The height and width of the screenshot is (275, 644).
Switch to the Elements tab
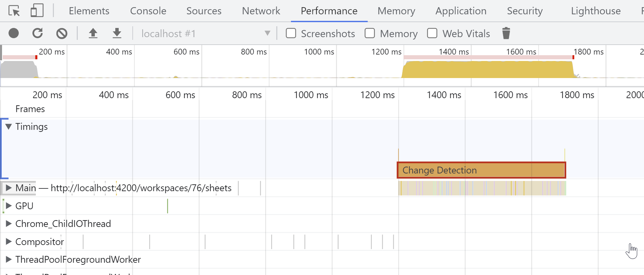(89, 11)
